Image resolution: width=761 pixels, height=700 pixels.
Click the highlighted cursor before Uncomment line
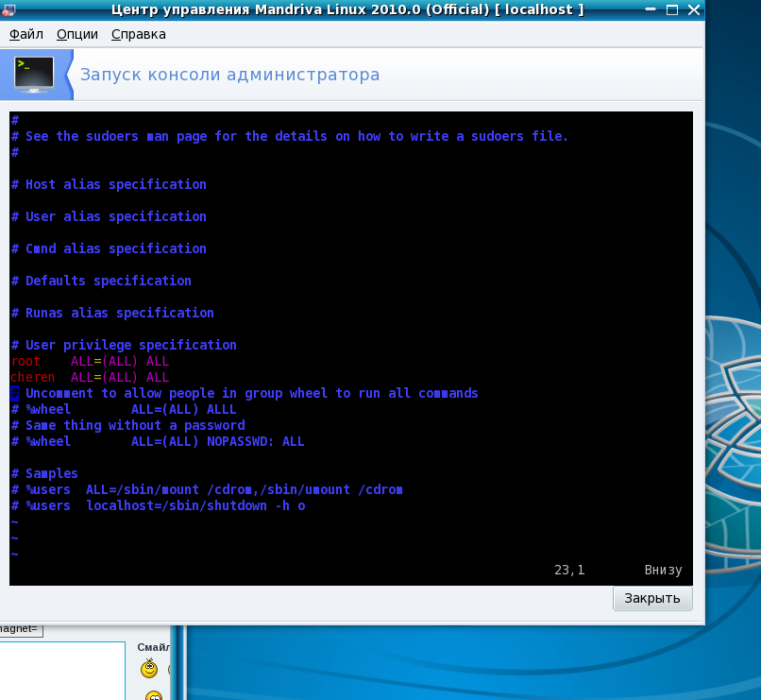coord(15,393)
